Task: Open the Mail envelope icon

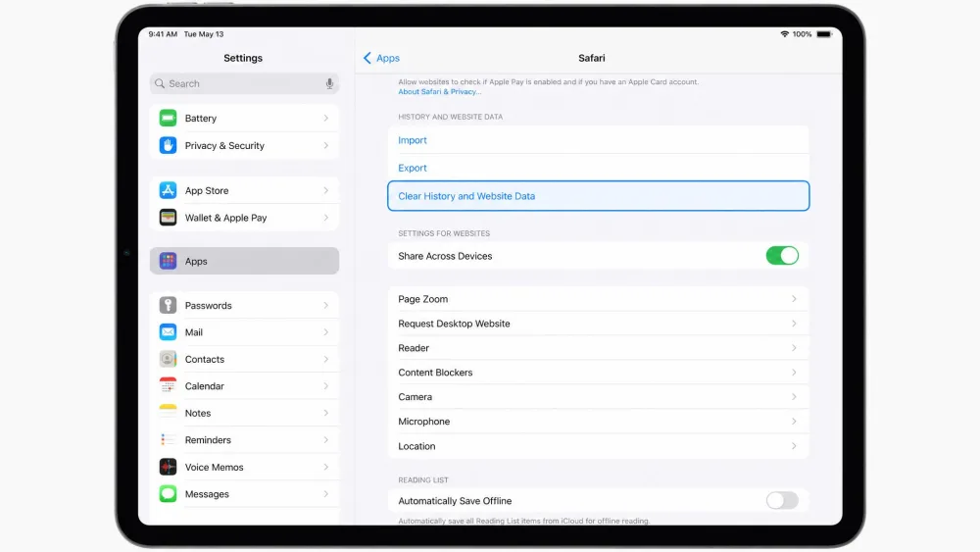Action: (168, 332)
